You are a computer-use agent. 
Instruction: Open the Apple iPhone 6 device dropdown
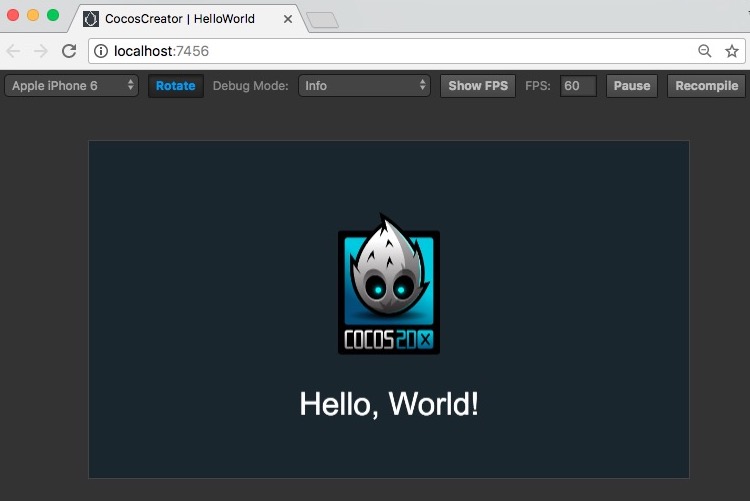(x=71, y=86)
